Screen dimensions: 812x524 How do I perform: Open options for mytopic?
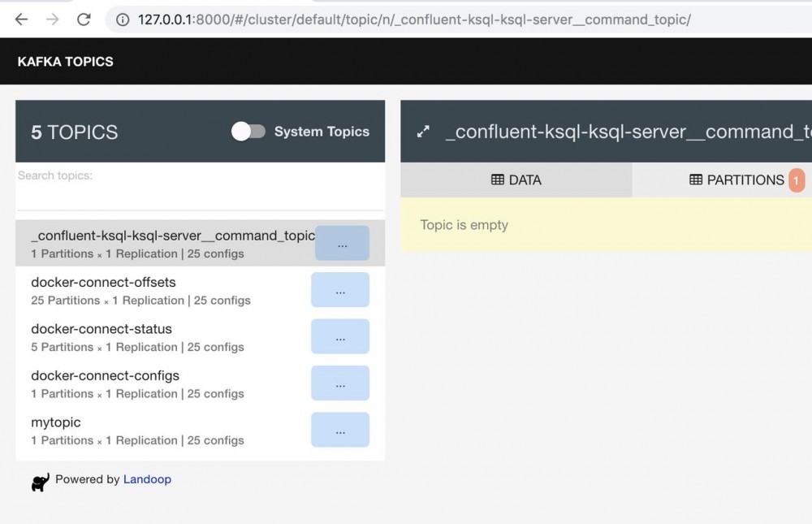340,430
